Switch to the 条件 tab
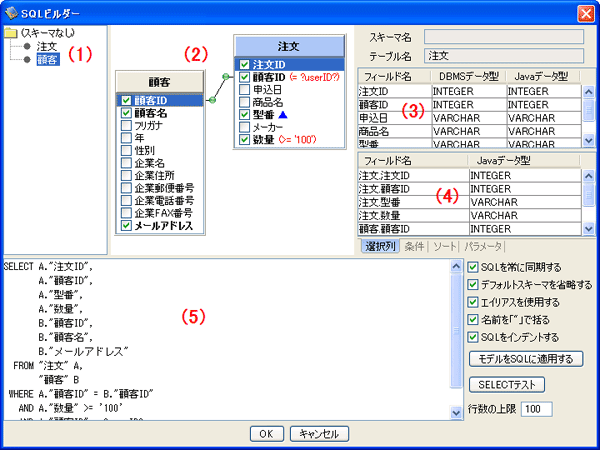Screen dimensions: 600x450 pyautogui.click(x=413, y=246)
